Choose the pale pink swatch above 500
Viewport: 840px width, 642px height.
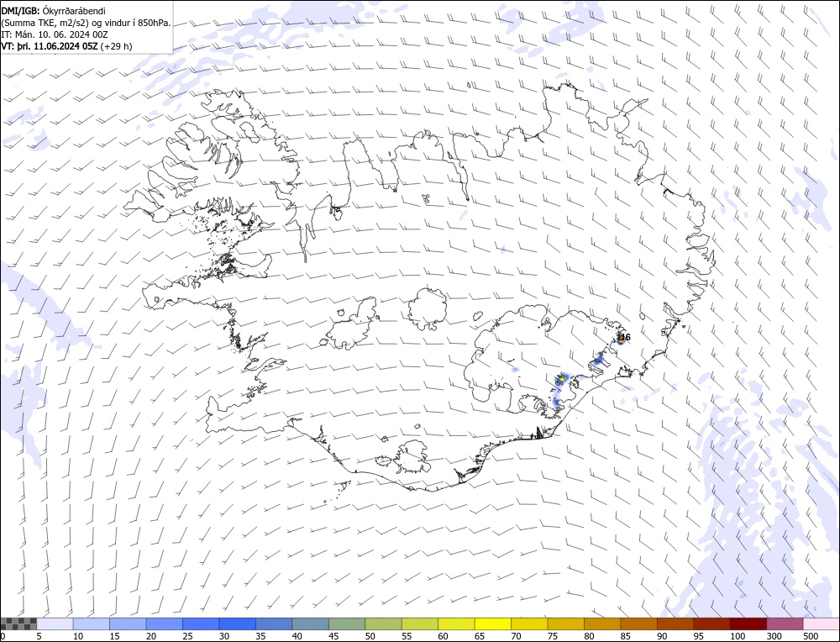821,624
